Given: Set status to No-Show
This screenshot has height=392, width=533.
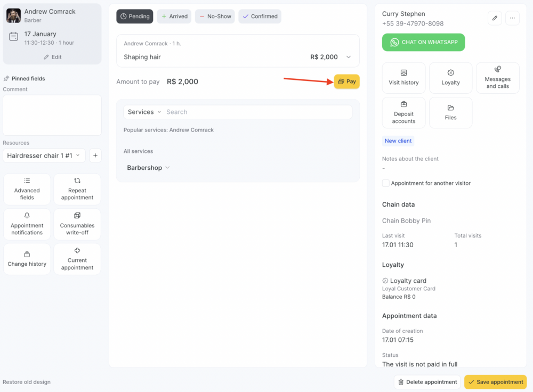Looking at the screenshot, I should 215,17.
